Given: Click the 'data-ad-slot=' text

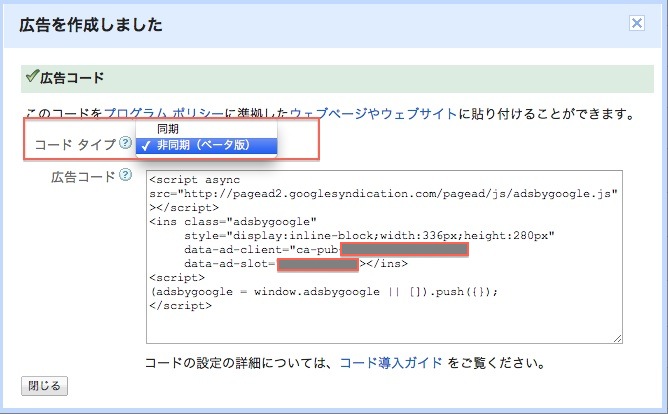Looking at the screenshot, I should (x=230, y=264).
